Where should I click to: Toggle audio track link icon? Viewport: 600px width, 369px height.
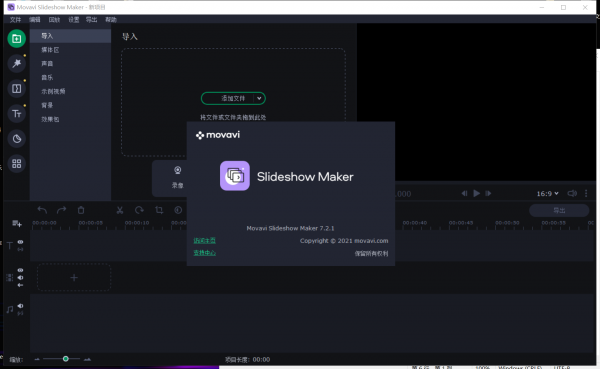point(20,313)
